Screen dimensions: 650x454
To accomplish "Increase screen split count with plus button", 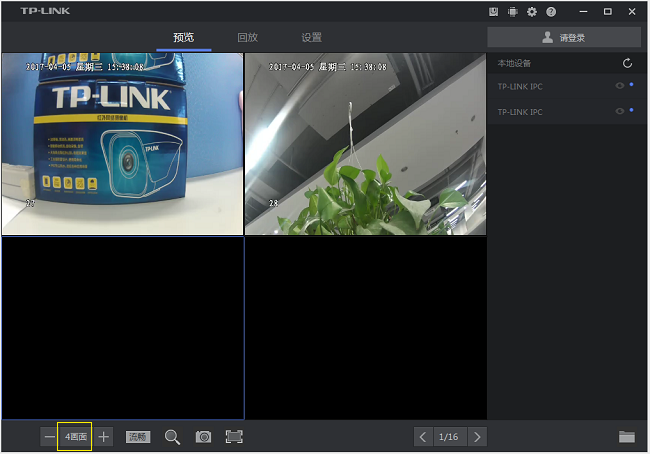I will [104, 437].
